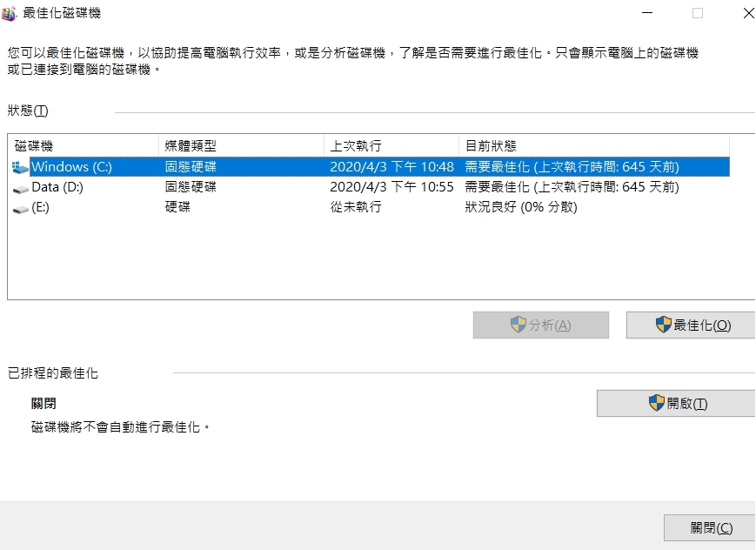
Task: Click the 狀態(T) section label
Action: (28, 111)
